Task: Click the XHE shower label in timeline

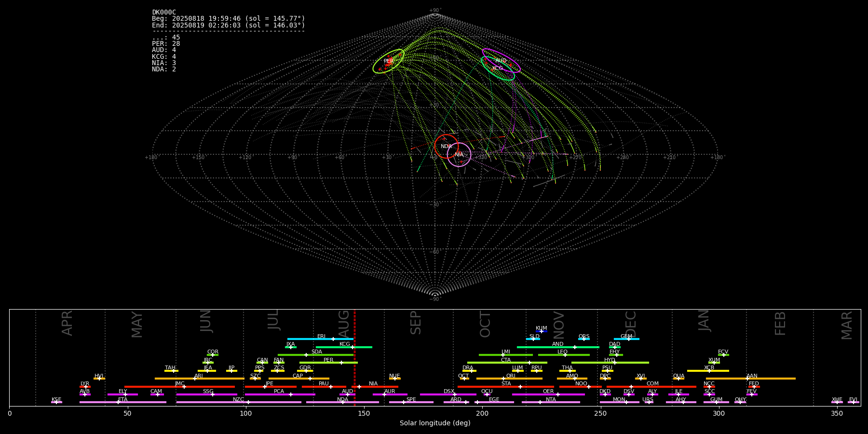Action: click(837, 400)
